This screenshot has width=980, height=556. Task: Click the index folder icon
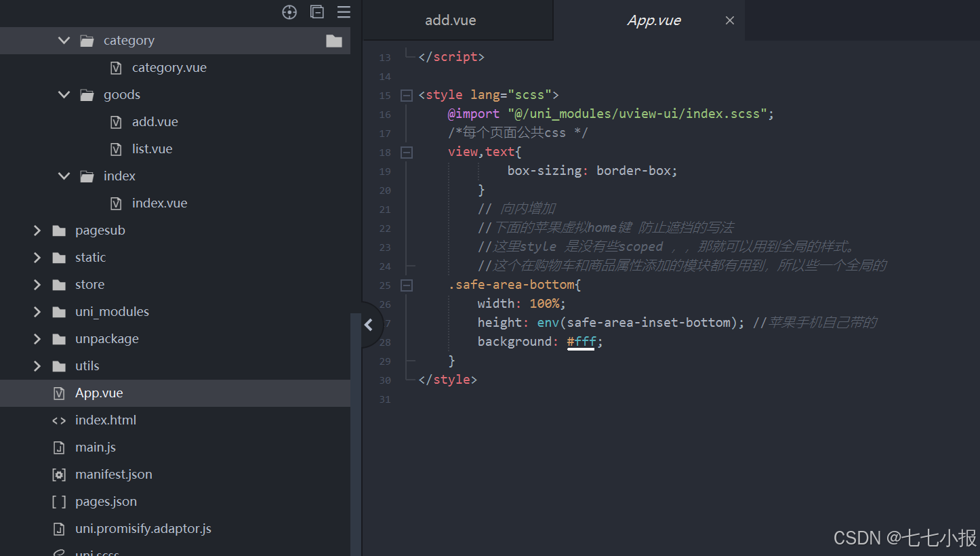click(x=87, y=176)
